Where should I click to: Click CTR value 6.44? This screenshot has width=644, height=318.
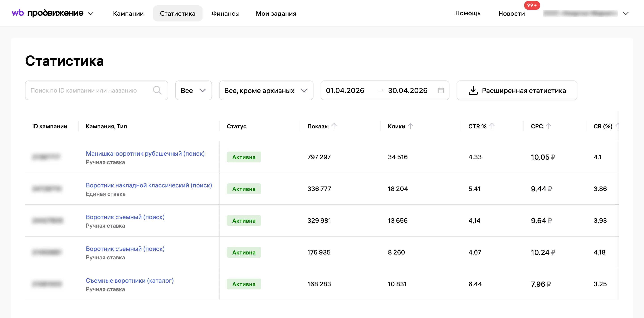[x=475, y=284]
